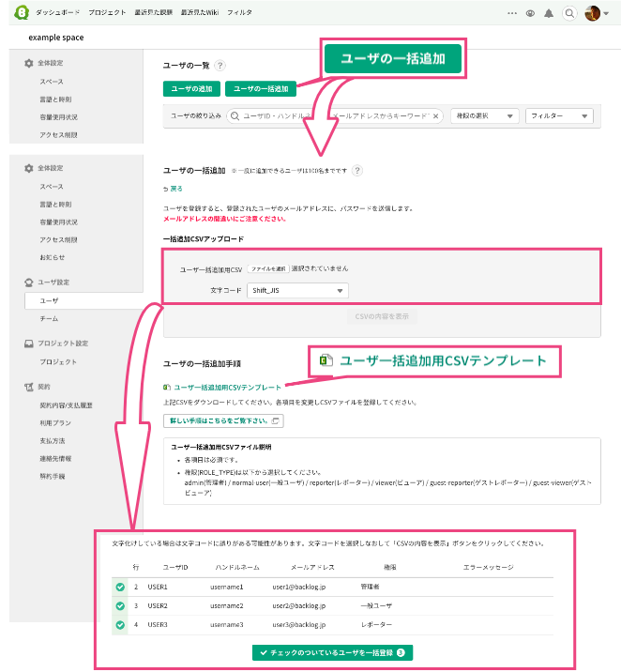Click the user3@backlog.jp email cell

299,625
